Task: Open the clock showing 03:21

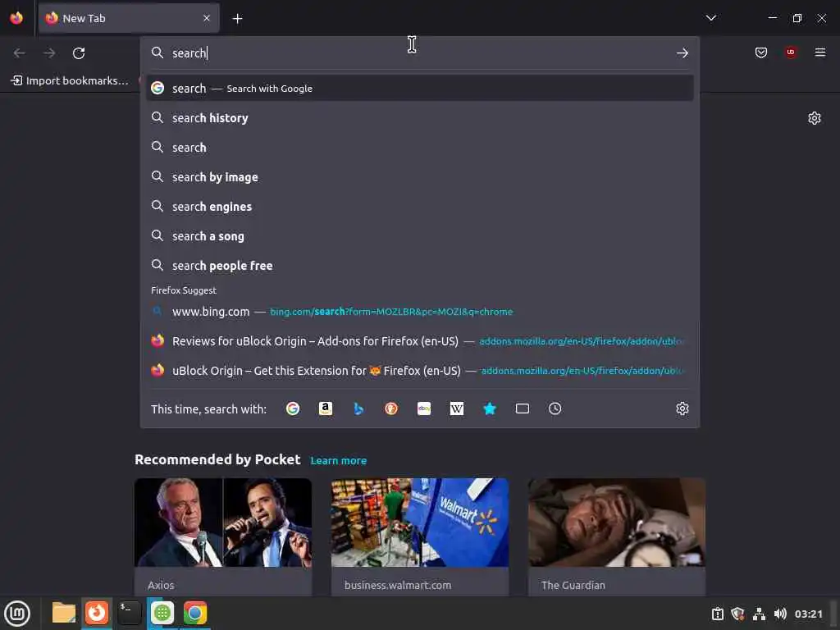Action: 808,614
